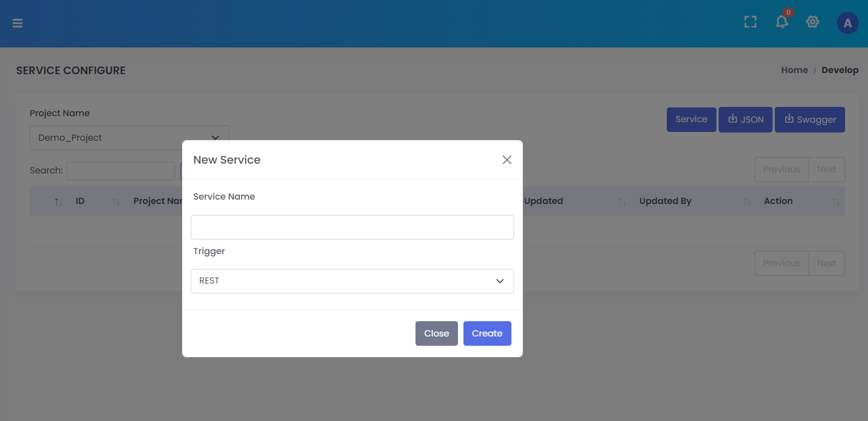This screenshot has height=421, width=868.
Task: Click the Develop breadcrumb
Action: [840, 70]
